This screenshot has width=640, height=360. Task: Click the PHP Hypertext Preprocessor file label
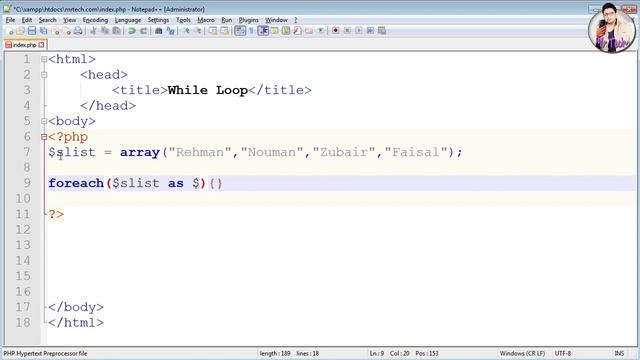(45, 353)
